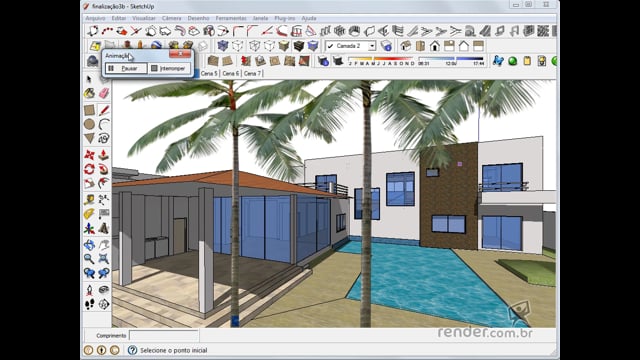Close the Animação dialog
This screenshot has height=360, width=640.
pyautogui.click(x=180, y=54)
